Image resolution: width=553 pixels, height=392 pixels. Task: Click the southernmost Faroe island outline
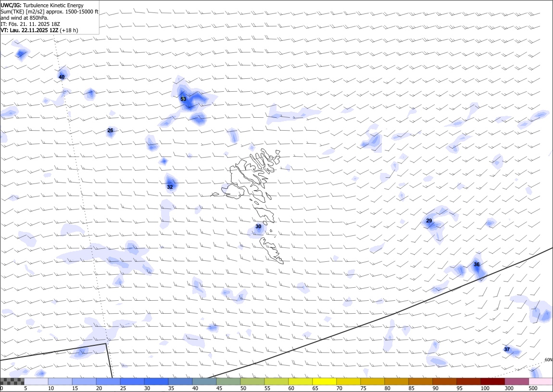(x=272, y=250)
